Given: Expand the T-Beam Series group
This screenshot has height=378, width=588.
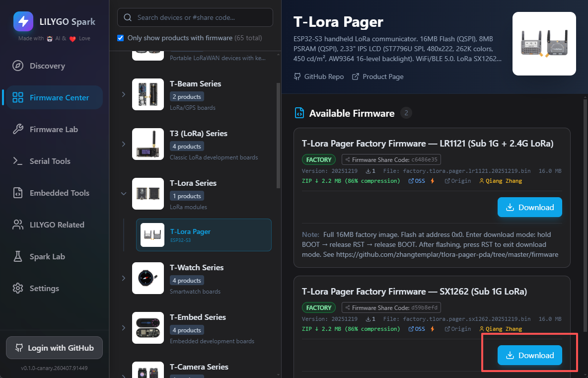Looking at the screenshot, I should [x=124, y=94].
